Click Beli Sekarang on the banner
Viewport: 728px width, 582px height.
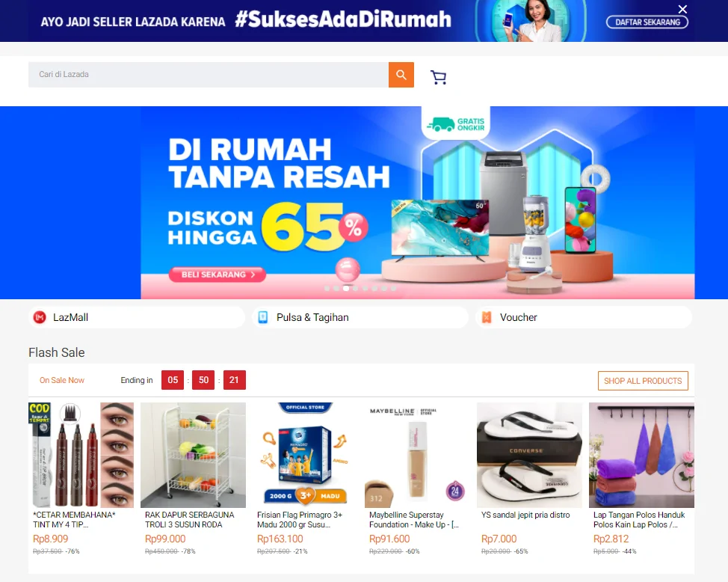[x=218, y=275]
